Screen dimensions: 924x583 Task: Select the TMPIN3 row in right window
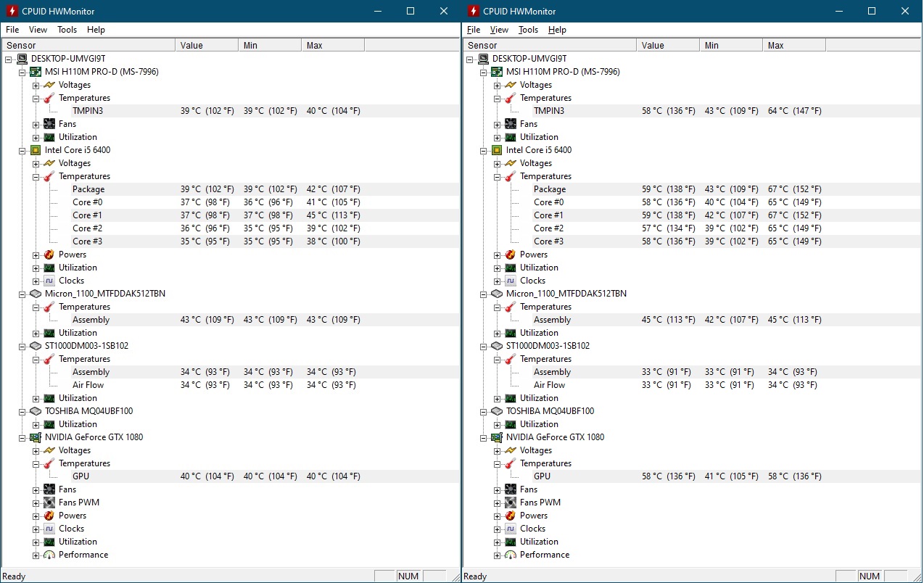[549, 111]
